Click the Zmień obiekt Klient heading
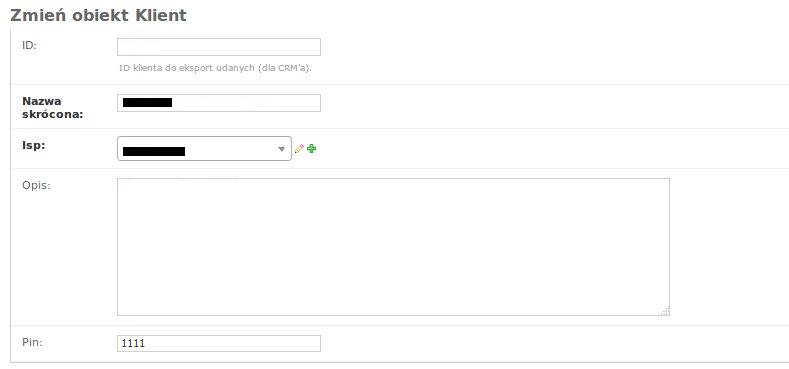The height and width of the screenshot is (369, 789). pos(98,15)
